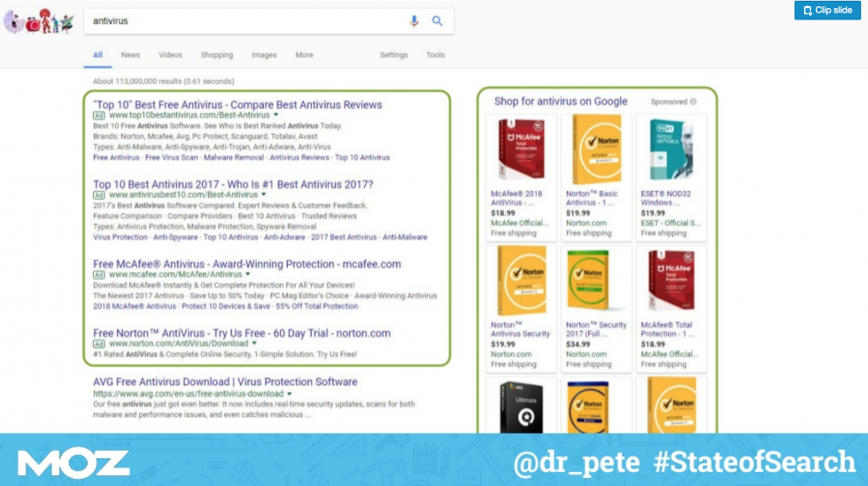Click ESET NOD32 product image

tap(671, 150)
